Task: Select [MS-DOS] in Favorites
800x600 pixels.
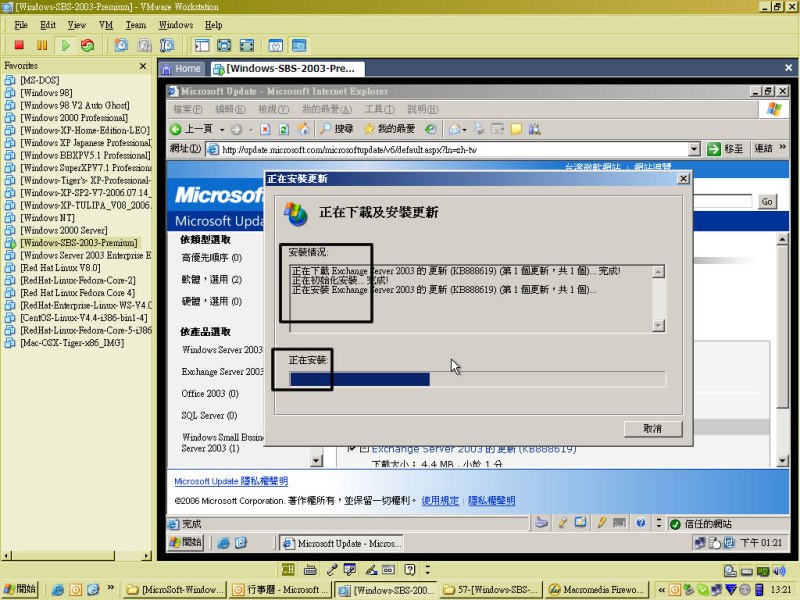Action: [x=39, y=80]
